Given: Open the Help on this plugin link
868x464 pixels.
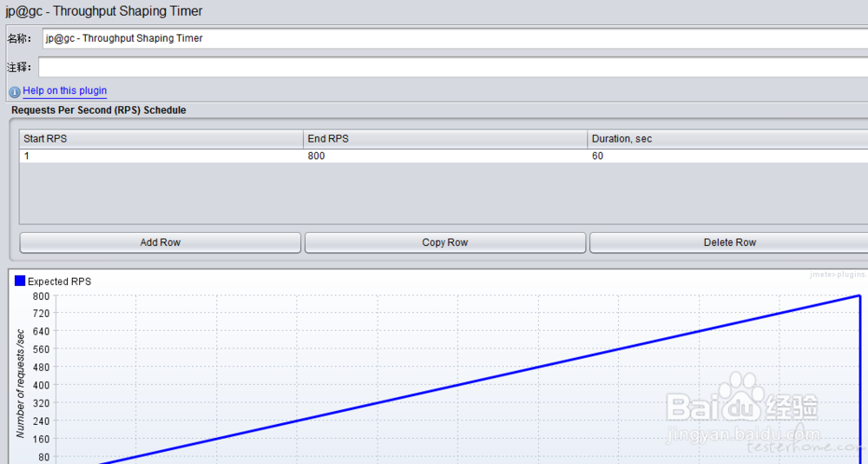Looking at the screenshot, I should pos(65,90).
